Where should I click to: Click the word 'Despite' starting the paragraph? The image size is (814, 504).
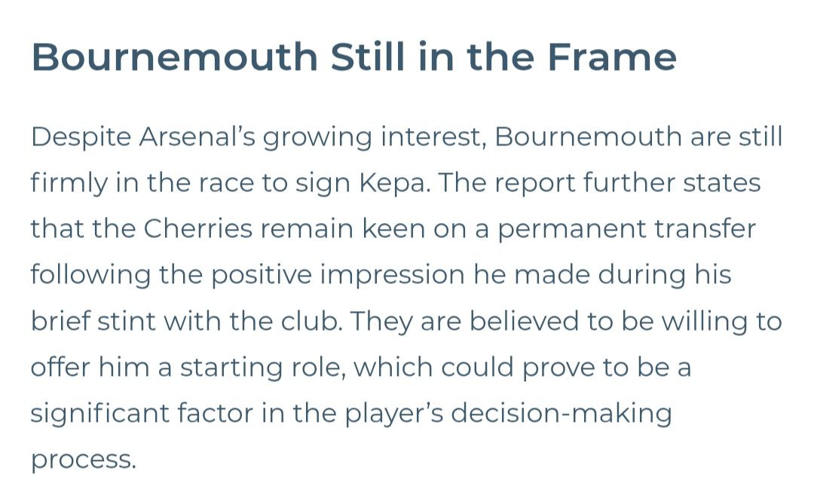pyautogui.click(x=80, y=137)
